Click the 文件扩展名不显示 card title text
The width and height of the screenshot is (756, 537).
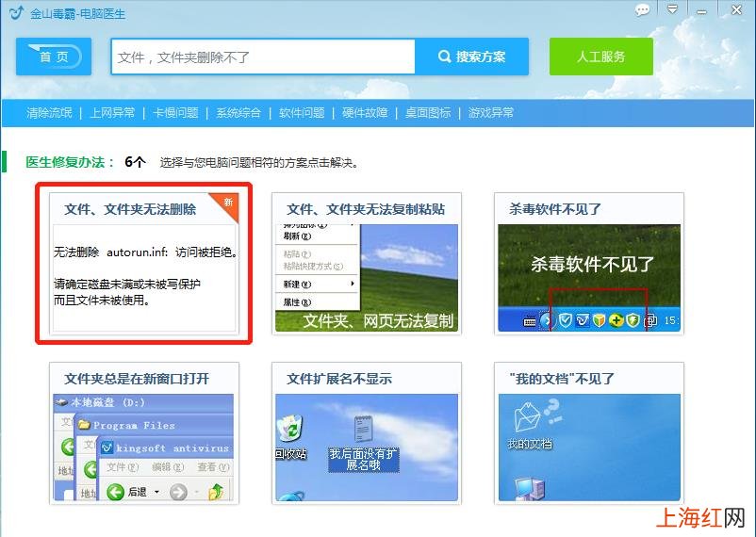click(339, 379)
